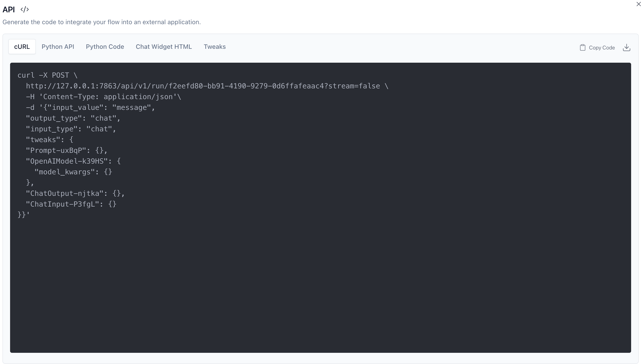Click the 127.0.0.1 endpoint URL line
Screen dimensions: 643x364
click(207, 86)
